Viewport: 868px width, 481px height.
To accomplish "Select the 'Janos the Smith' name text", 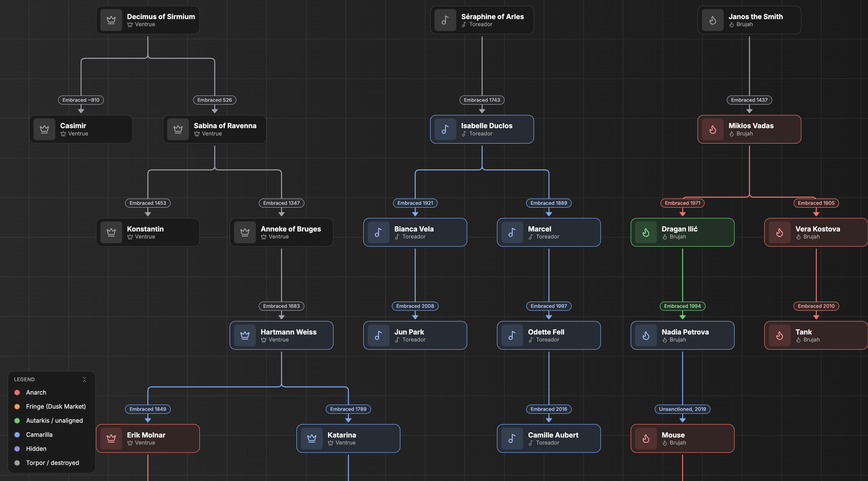I will [x=756, y=17].
